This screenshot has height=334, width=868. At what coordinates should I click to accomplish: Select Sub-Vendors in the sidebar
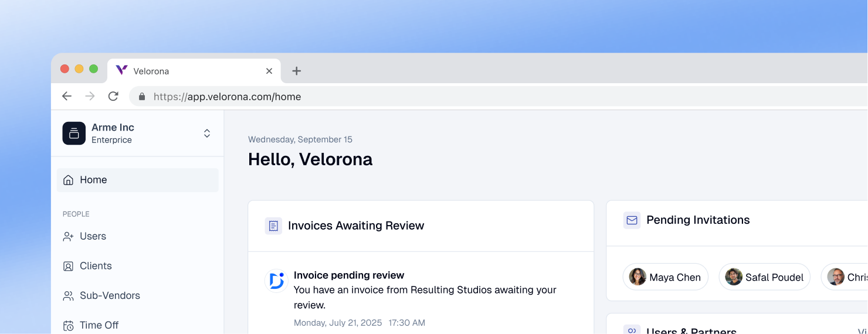109,296
